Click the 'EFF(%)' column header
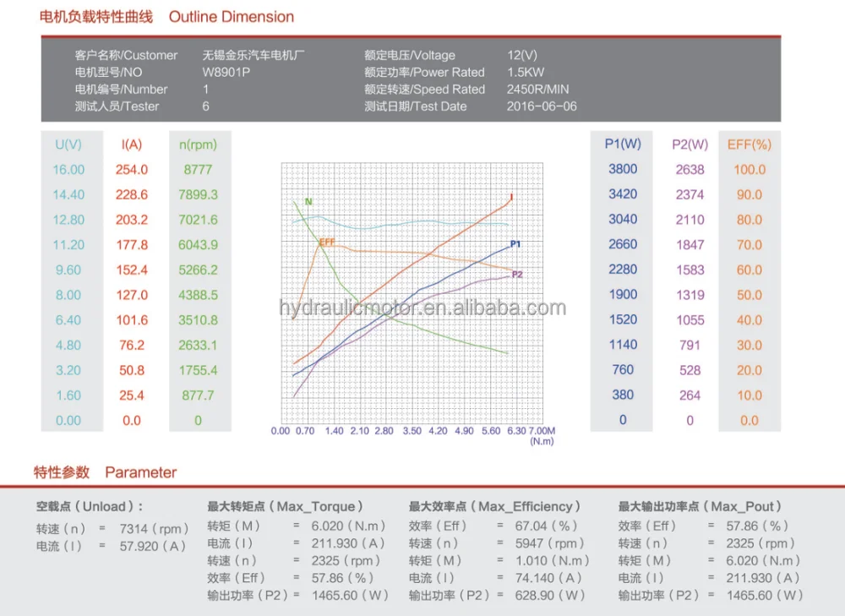 749,144
